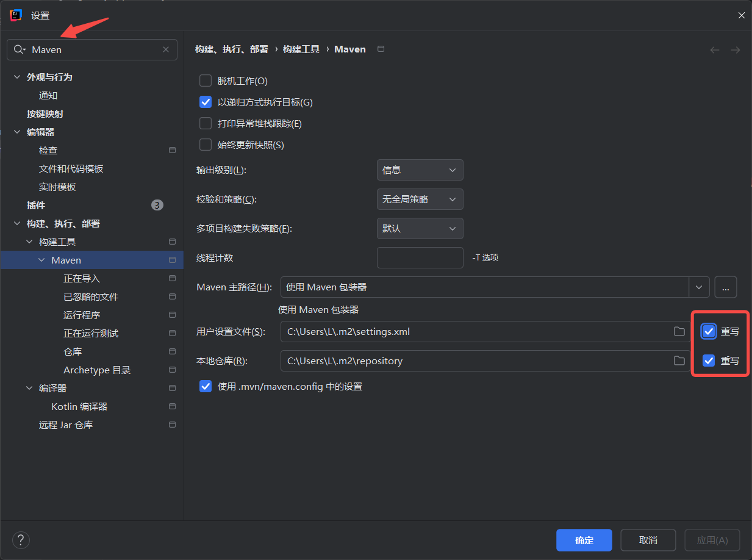Click the project icon beside 编译器 row
Viewport: 752px width, 560px height.
(172, 388)
